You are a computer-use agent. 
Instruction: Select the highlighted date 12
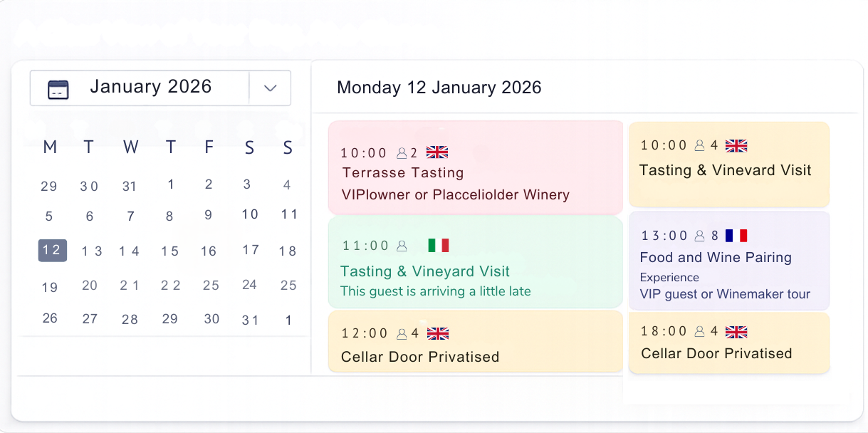pos(52,250)
